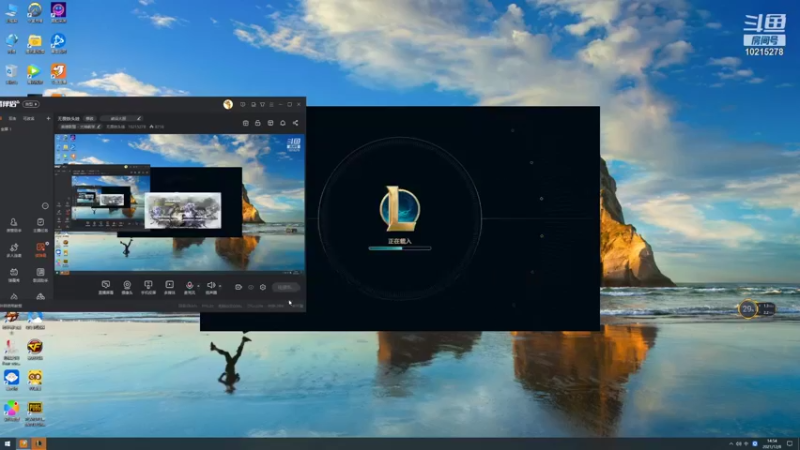Switch to the League client taskbar button
Screen dimensions: 800x450
pyautogui.click(x=38, y=444)
